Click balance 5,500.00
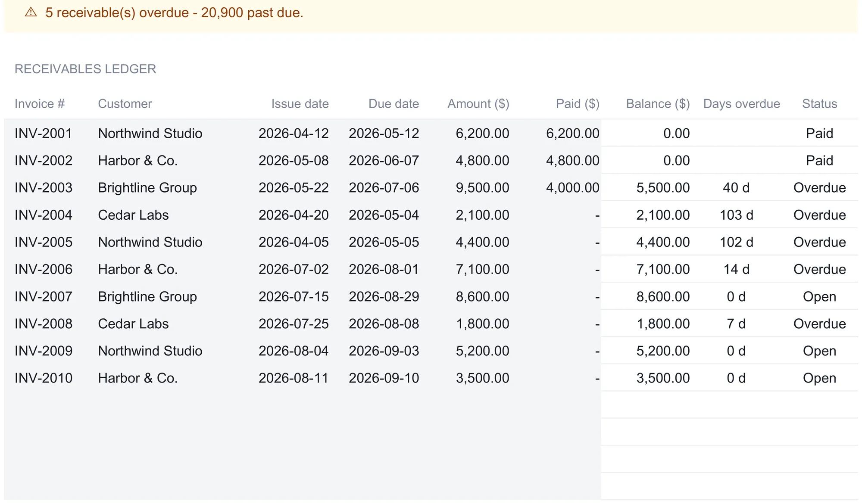 point(663,188)
